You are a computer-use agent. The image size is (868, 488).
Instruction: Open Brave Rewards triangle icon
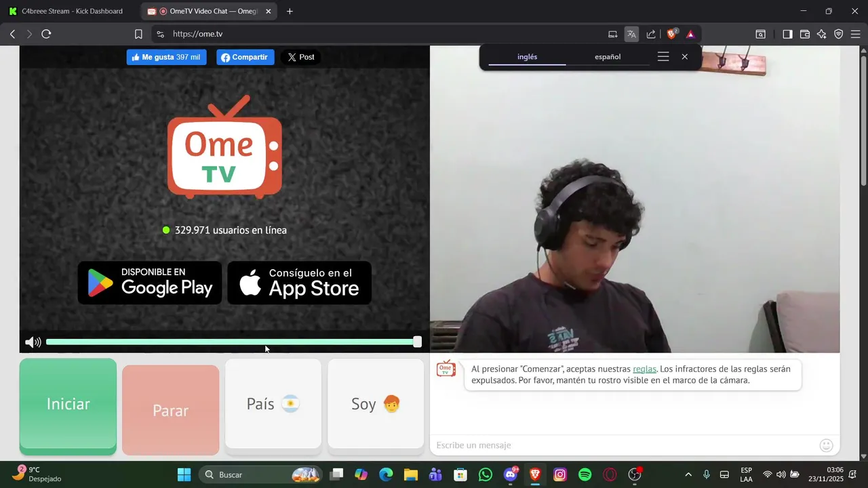(690, 34)
